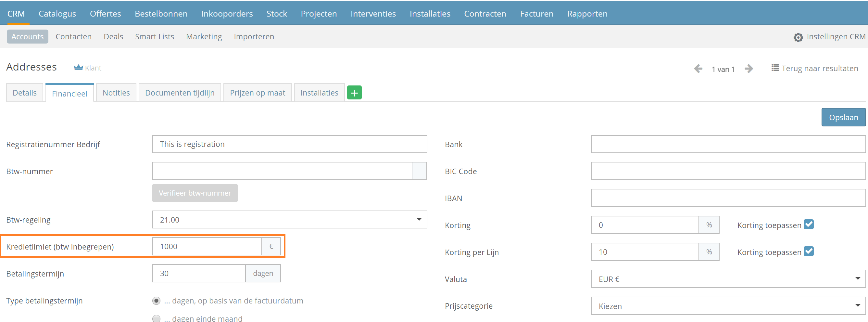Open the Notities tab

[116, 93]
